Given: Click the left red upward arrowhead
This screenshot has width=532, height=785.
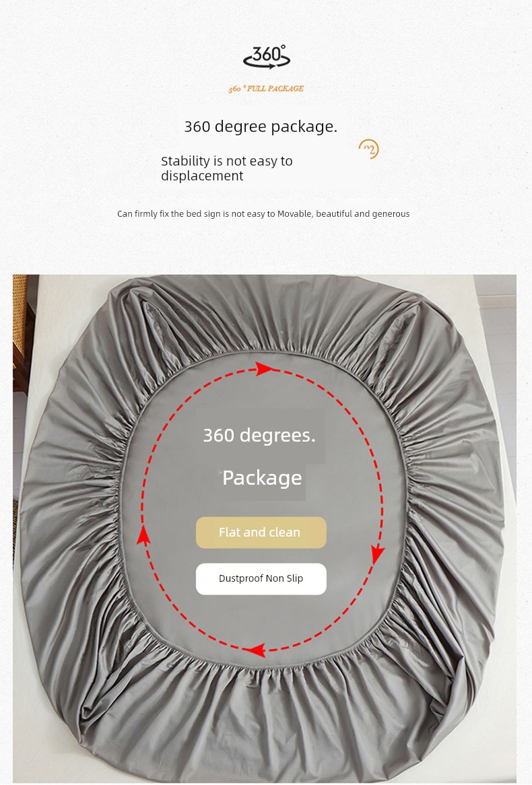Looking at the screenshot, I should [143, 535].
